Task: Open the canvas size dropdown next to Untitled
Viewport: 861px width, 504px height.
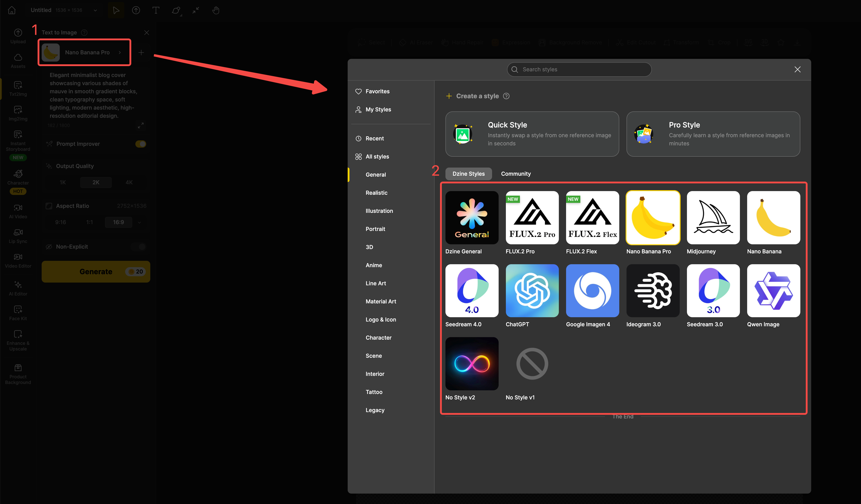Action: click(x=95, y=10)
